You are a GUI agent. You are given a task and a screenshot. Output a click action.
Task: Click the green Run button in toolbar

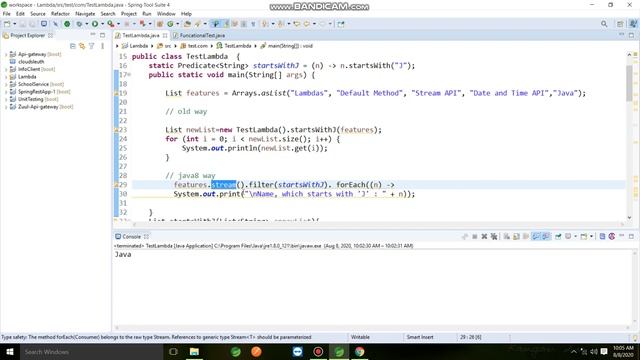point(95,24)
